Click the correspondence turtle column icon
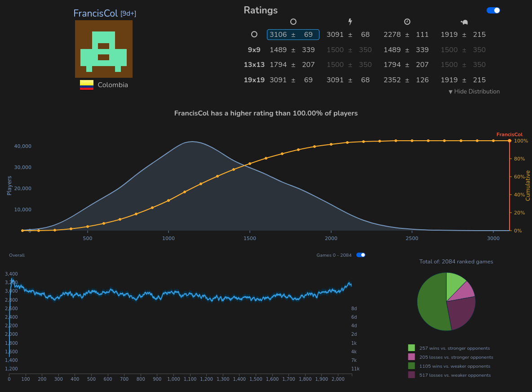The image size is (532, 392). tap(464, 22)
